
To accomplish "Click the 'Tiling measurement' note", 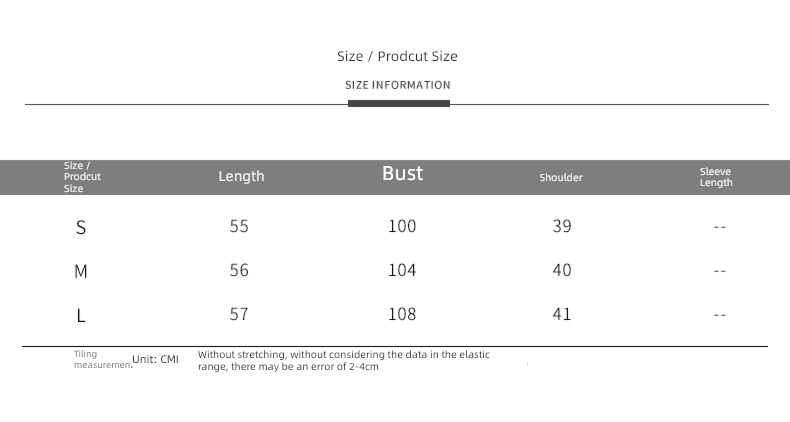I will click(x=103, y=360).
